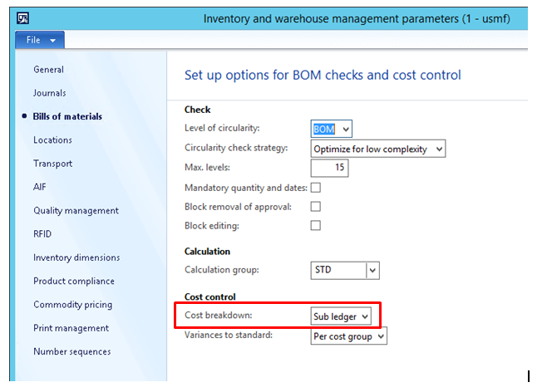
Task: Click the application icon in title bar
Action: point(22,18)
